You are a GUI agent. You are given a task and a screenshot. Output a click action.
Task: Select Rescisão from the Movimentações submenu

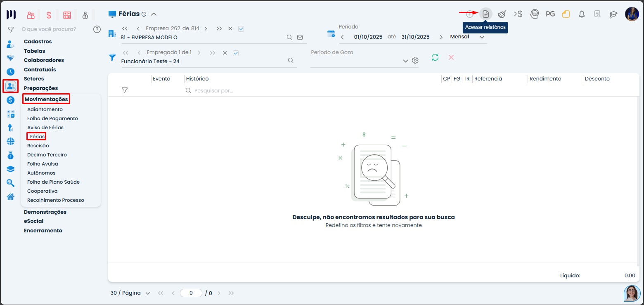38,146
